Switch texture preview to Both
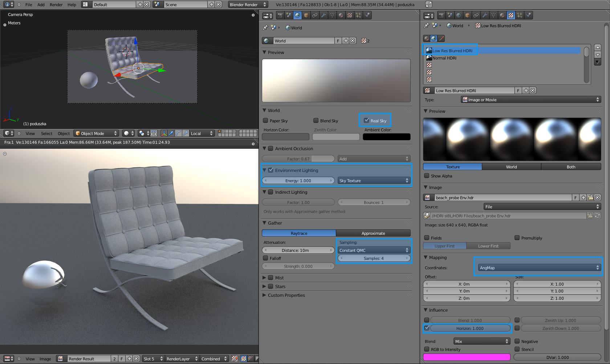The image size is (610, 364). (571, 167)
